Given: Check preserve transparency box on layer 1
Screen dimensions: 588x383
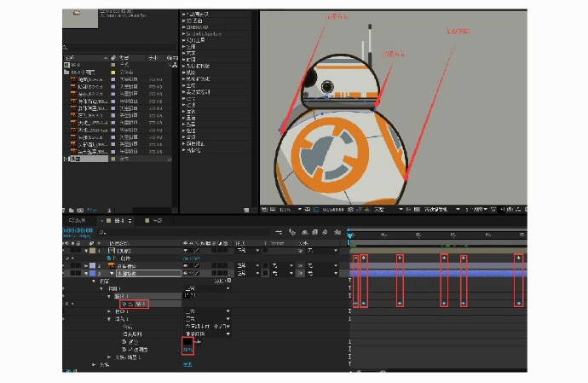Looking at the screenshot, I should tap(266, 251).
